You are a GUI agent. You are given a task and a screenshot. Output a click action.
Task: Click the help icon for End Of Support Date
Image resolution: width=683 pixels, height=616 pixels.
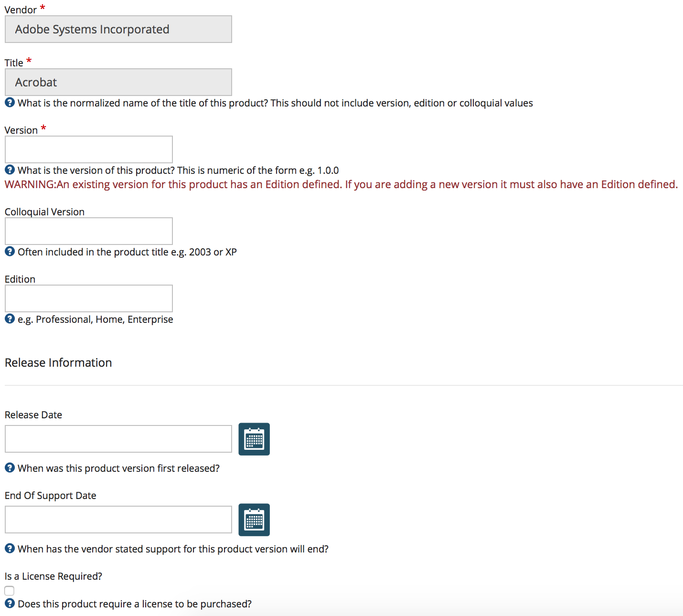pyautogui.click(x=10, y=549)
